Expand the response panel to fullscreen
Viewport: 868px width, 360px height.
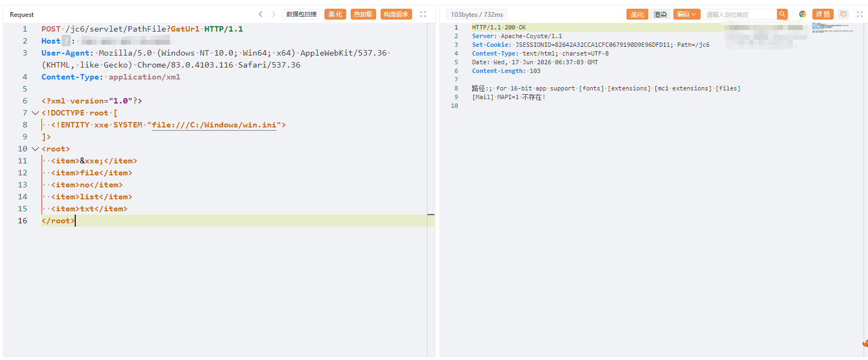point(860,14)
